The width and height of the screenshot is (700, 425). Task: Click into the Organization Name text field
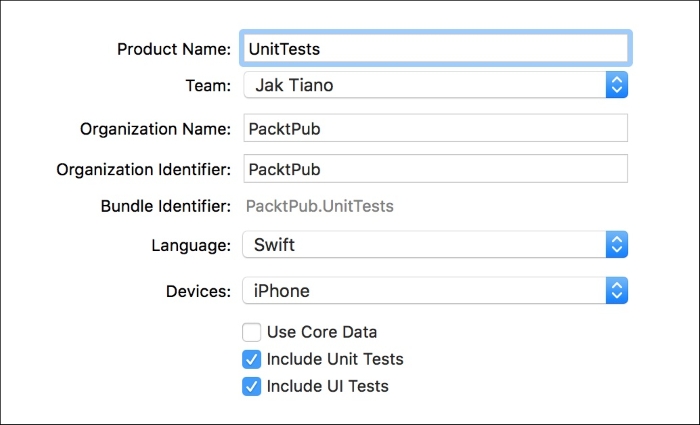click(436, 128)
